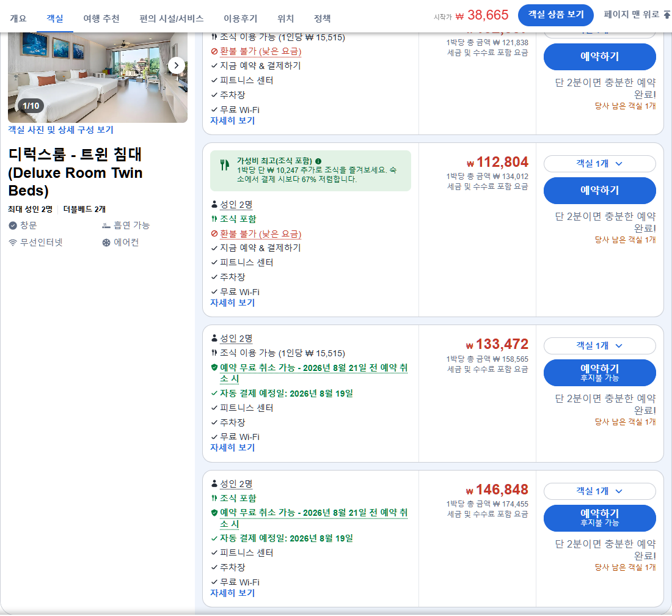The width and height of the screenshot is (672, 616).
Task: Open 편의 시설/서비스 tab
Action: [x=172, y=18]
